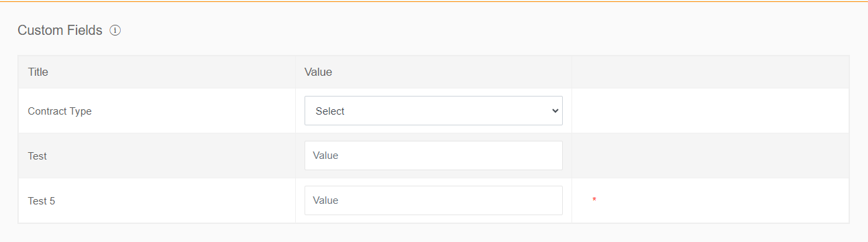Select the Contract Type row label
Image resolution: width=868 pixels, height=242 pixels.
click(60, 111)
